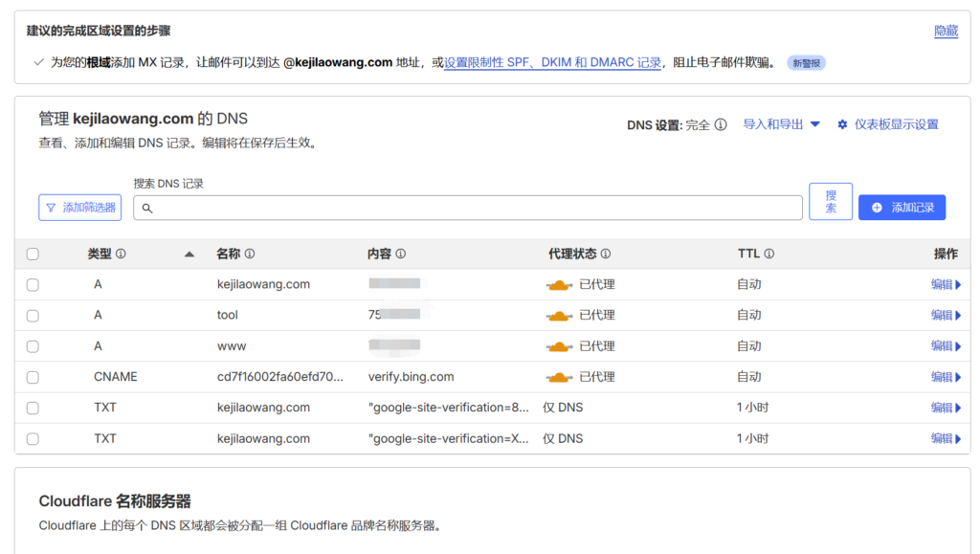Click "google-site-verification=X... content cell
The height and width of the screenshot is (554, 980).
pos(449,438)
